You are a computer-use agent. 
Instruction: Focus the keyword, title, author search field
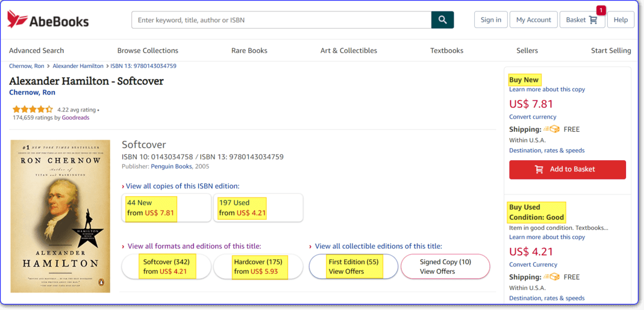[282, 20]
